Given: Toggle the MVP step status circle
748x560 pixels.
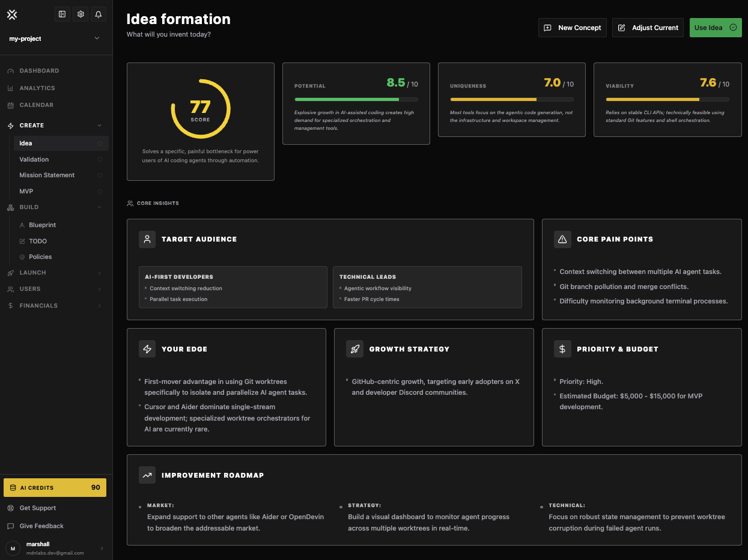Looking at the screenshot, I should (x=100, y=192).
